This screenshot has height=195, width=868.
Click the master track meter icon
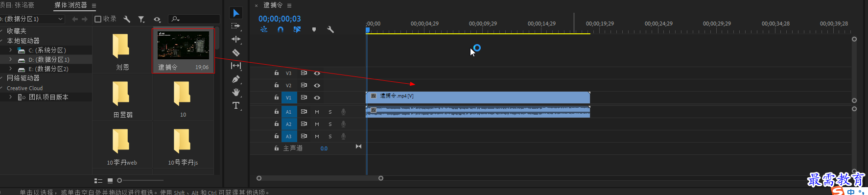click(358, 146)
